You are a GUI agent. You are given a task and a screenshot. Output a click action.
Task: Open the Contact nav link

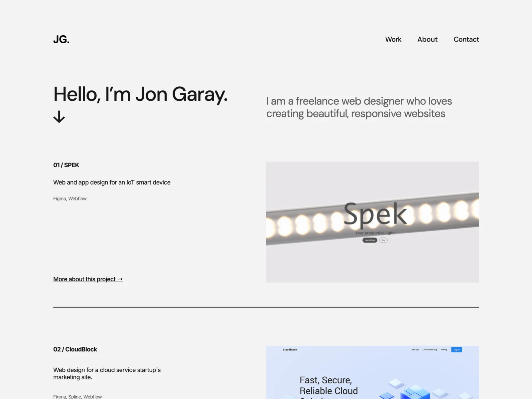coord(466,39)
